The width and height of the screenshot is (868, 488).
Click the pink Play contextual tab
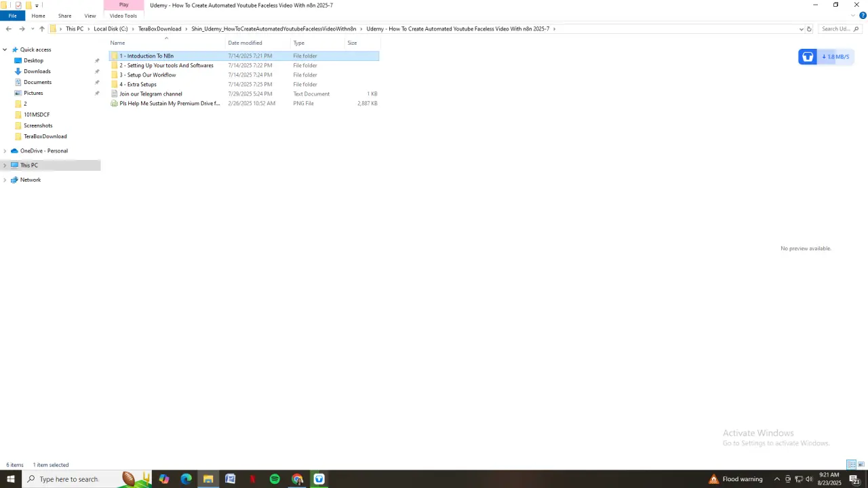tap(123, 5)
